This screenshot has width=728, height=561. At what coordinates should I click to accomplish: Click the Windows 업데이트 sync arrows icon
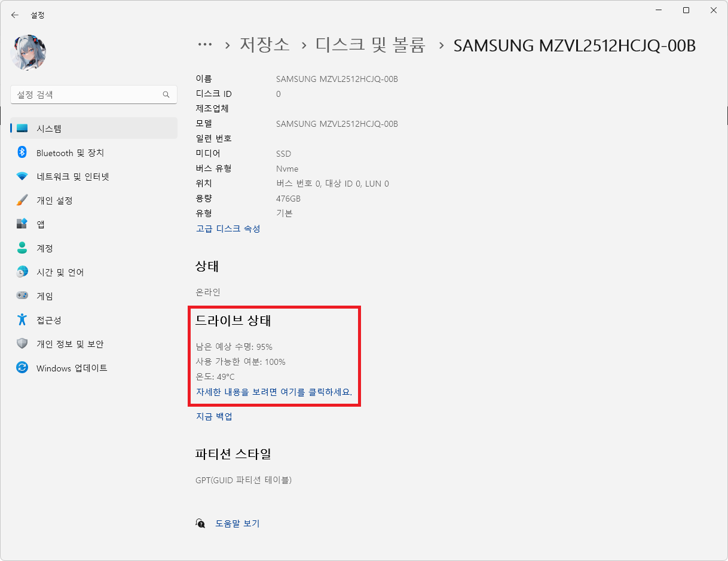(22, 368)
